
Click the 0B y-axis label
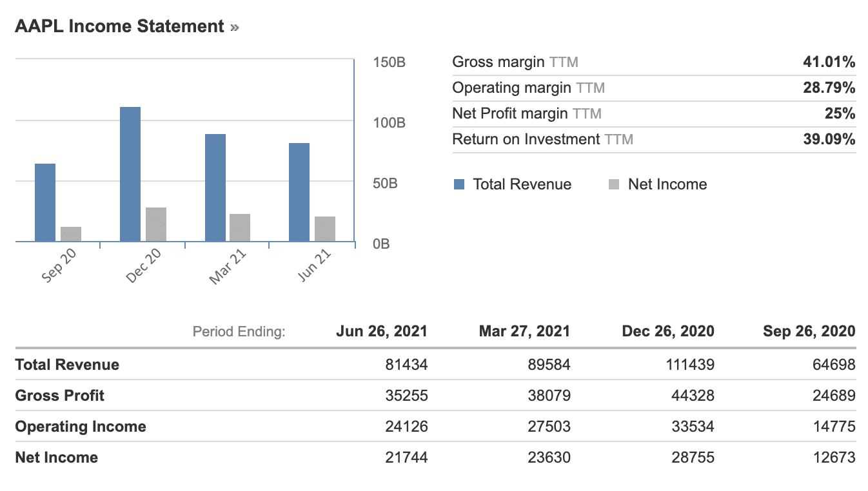382,244
